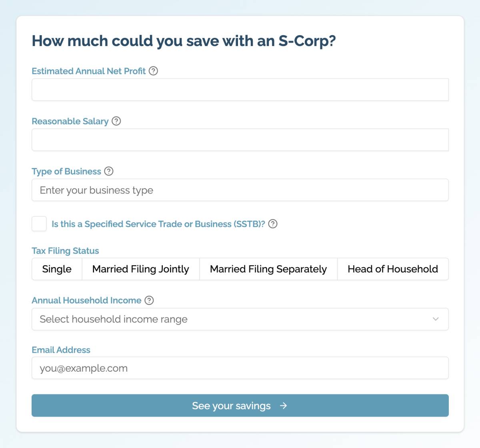Click the Enter your business type field
This screenshot has width=480, height=448.
coord(240,190)
